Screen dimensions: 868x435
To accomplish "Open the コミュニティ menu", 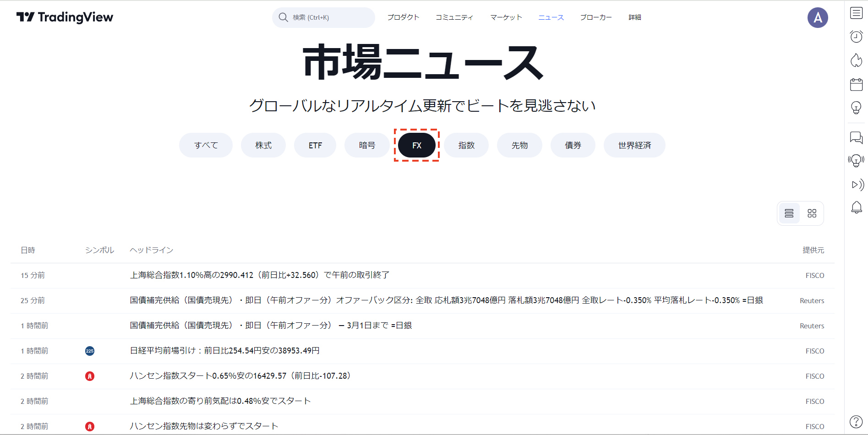I will pos(454,17).
